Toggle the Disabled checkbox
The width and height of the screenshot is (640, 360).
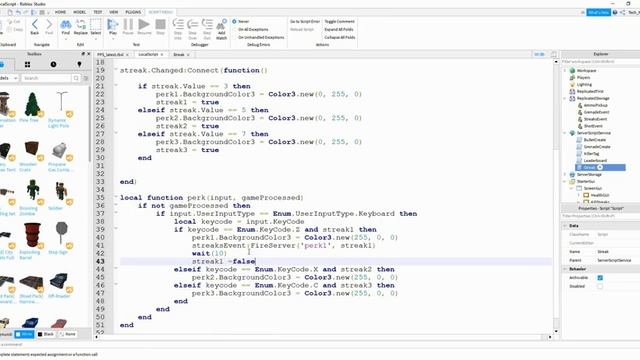(600, 286)
